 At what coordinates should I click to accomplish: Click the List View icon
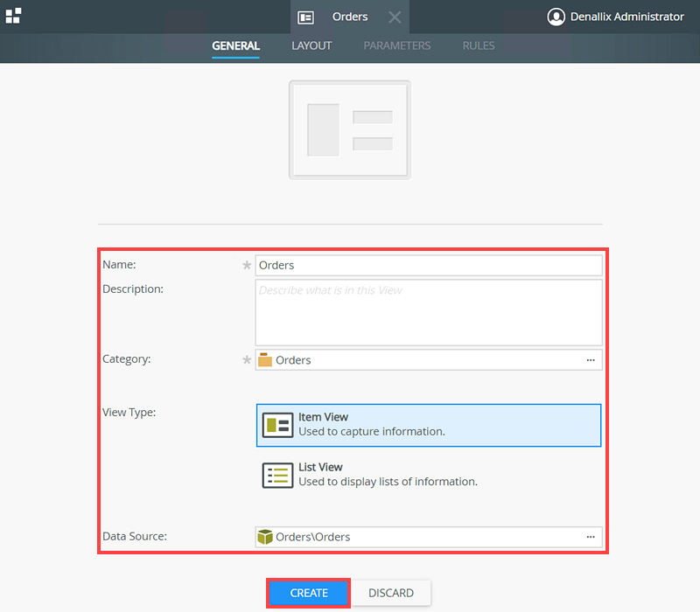coord(277,476)
